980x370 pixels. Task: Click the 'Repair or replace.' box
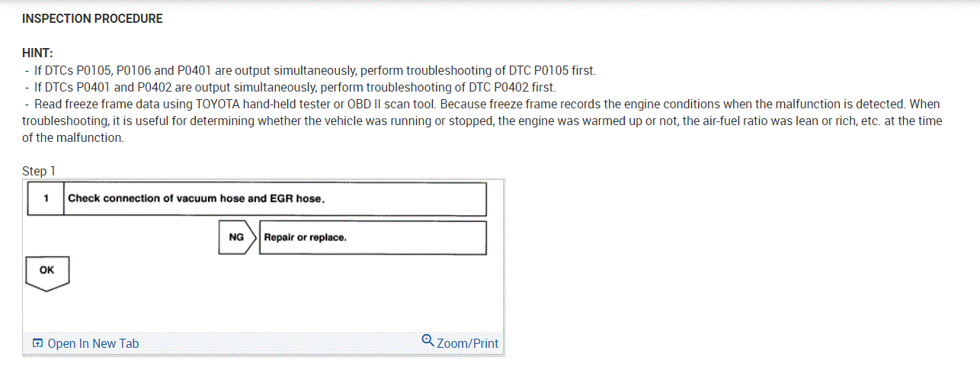373,237
